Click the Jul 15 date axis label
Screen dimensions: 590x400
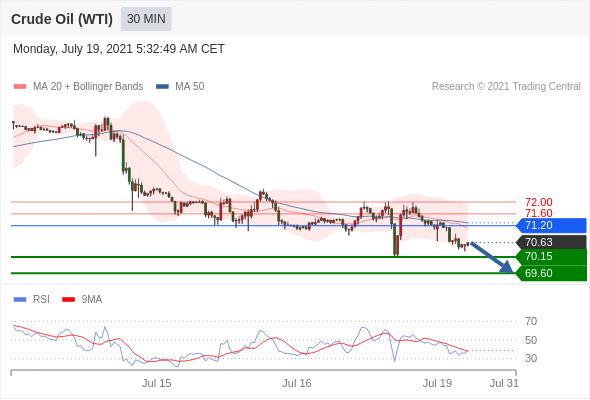(157, 383)
